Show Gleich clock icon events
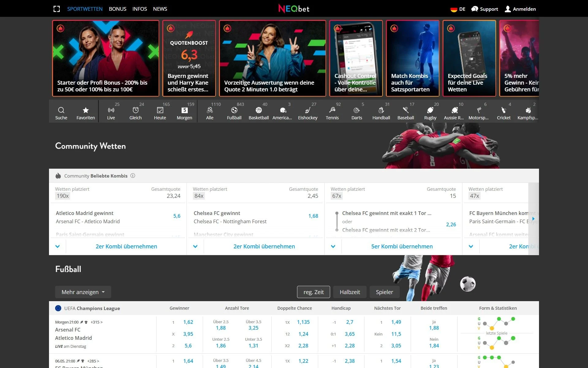The image size is (588, 368). pyautogui.click(x=136, y=110)
